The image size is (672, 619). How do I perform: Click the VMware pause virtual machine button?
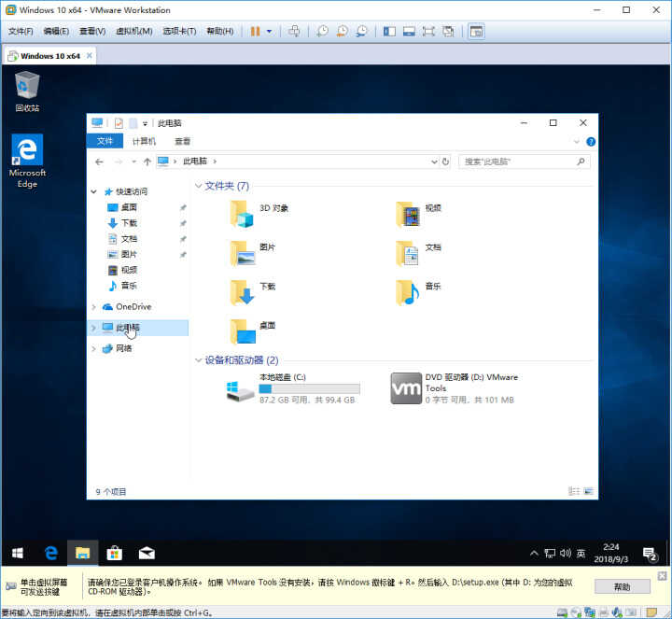(255, 32)
